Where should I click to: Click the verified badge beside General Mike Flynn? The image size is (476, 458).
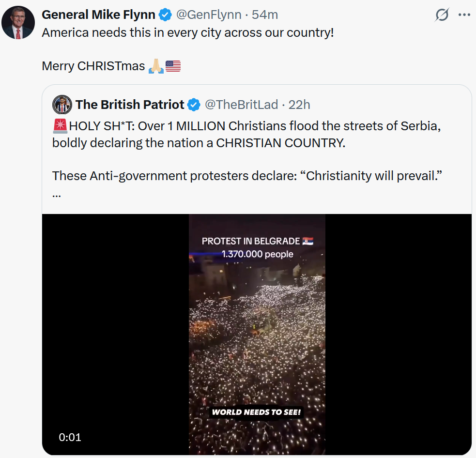pyautogui.click(x=165, y=15)
